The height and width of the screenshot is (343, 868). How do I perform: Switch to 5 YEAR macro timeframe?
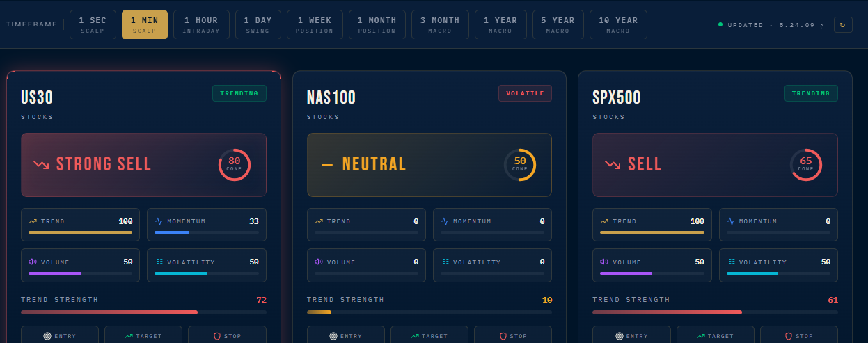coord(558,24)
